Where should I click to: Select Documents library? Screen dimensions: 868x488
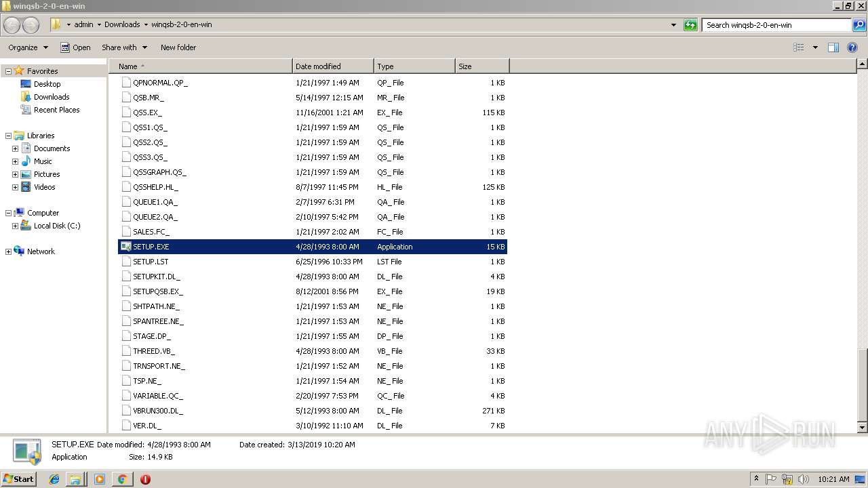[52, 148]
